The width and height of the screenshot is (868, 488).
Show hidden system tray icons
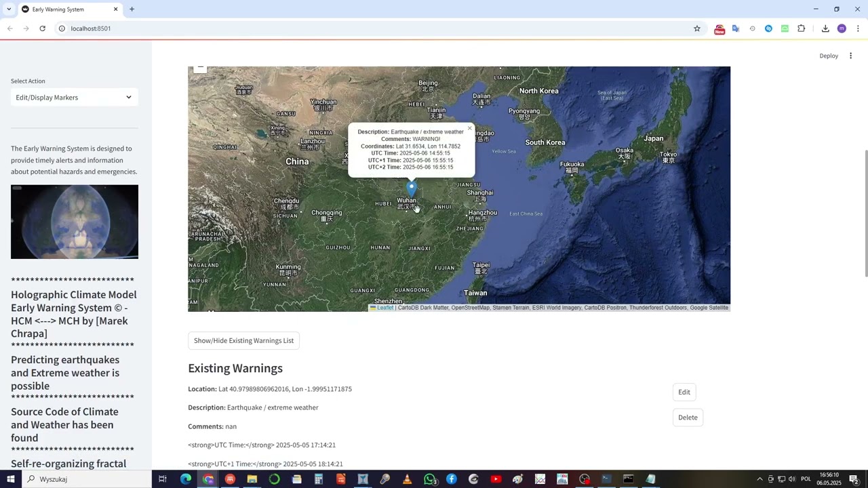(759, 479)
